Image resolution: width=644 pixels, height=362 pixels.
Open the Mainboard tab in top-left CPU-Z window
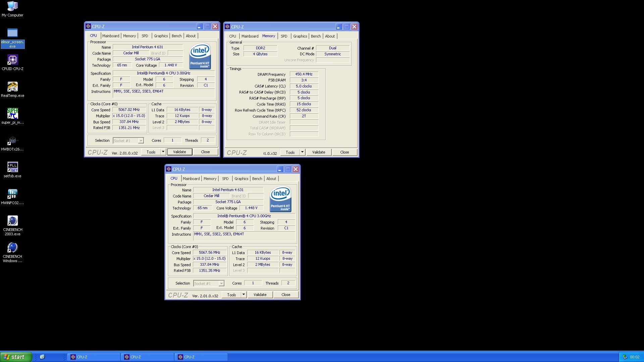(x=111, y=36)
